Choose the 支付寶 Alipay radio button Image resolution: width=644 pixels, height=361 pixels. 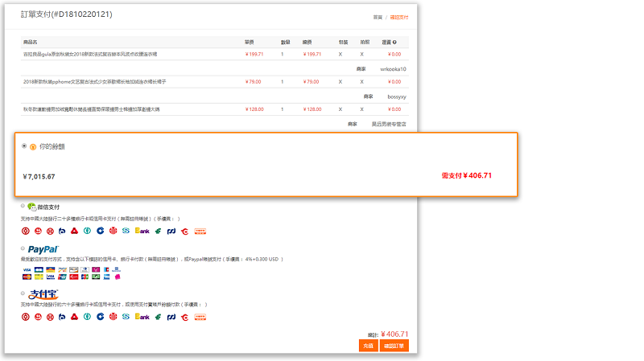[23, 293]
